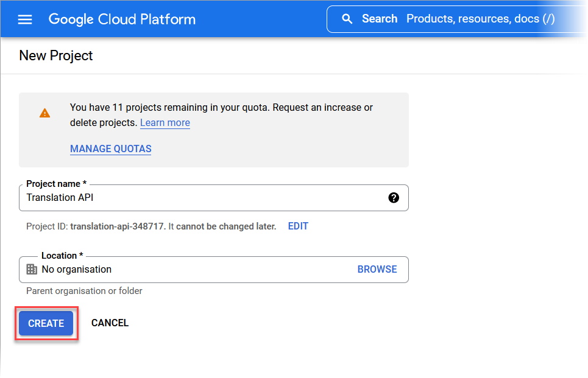Open the hamburger navigation menu
This screenshot has height=378, width=588.
tap(25, 19)
